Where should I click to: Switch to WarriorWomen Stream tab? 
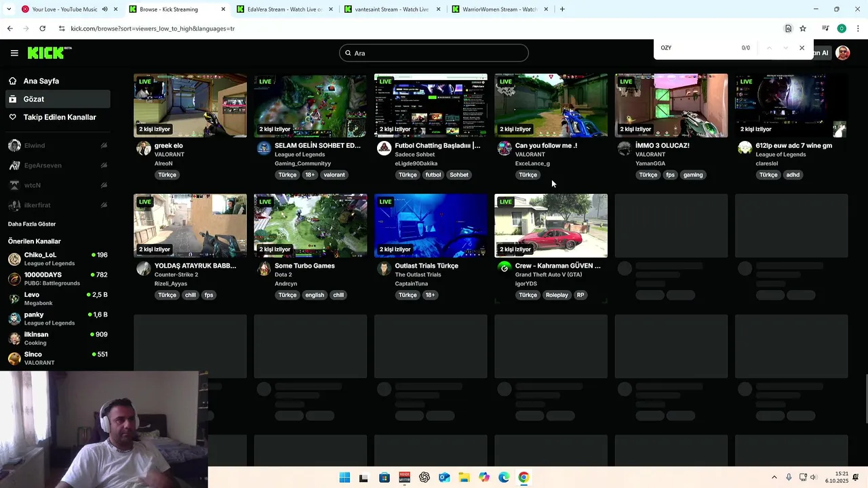pos(500,9)
